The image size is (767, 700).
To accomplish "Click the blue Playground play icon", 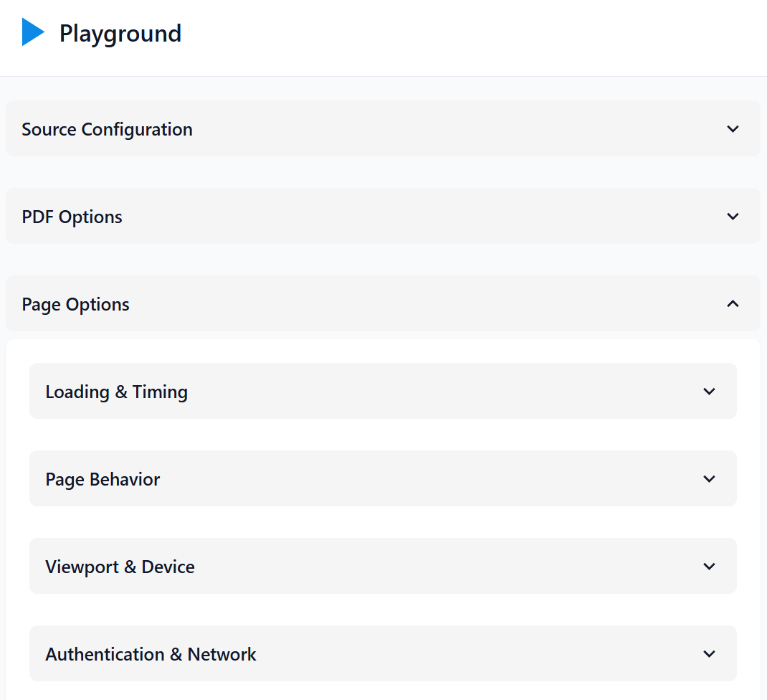I will tap(32, 32).
